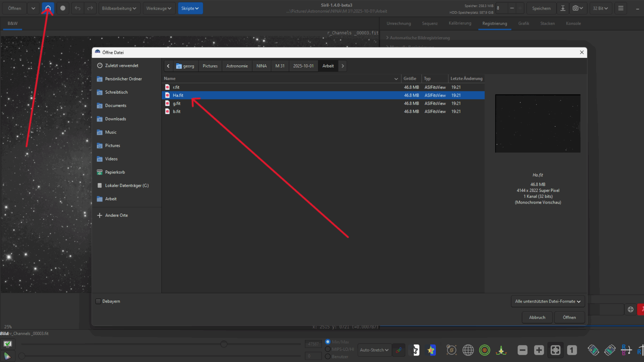Open the file format filter dropdown

click(547, 301)
